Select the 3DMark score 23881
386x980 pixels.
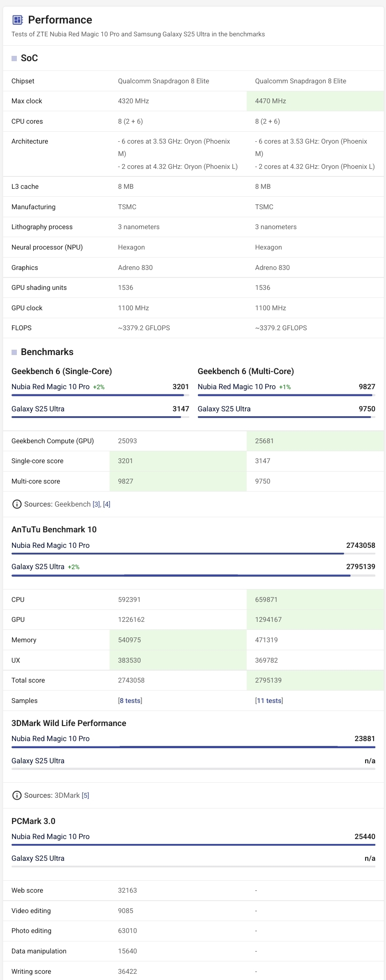point(365,738)
